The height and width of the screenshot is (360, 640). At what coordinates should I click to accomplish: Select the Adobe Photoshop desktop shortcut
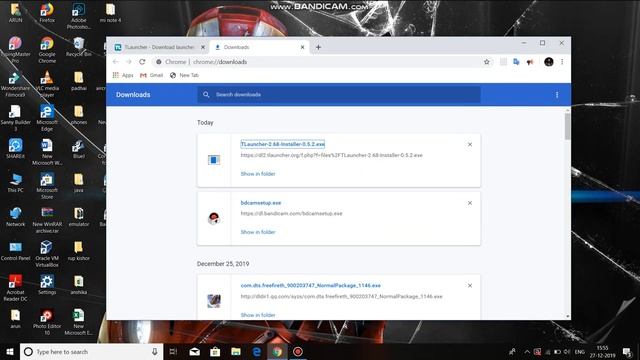click(78, 16)
